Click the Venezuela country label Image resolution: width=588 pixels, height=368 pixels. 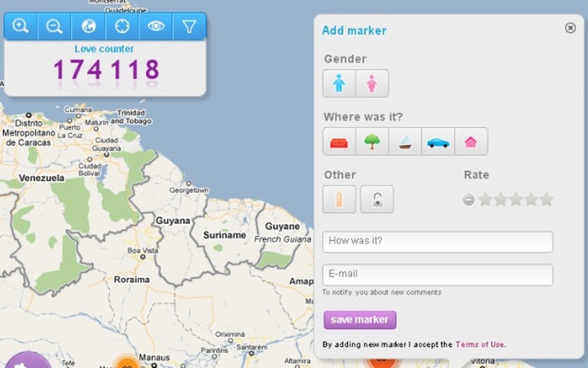[42, 178]
